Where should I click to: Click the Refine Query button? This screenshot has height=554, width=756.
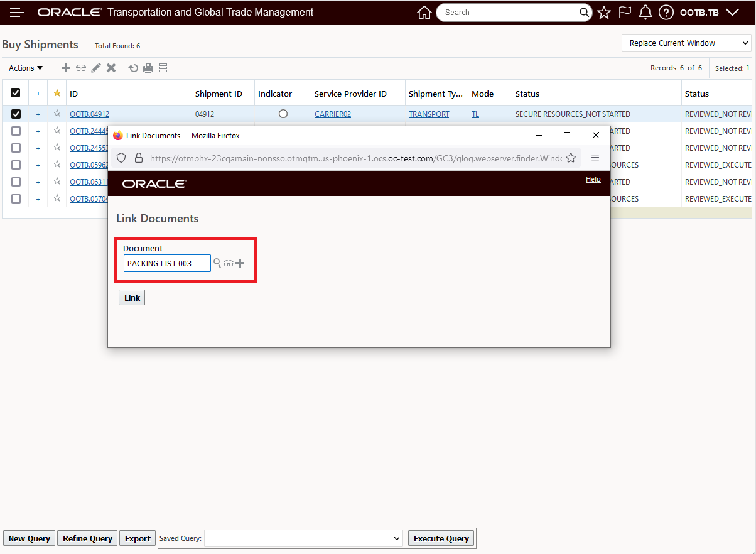(x=87, y=538)
